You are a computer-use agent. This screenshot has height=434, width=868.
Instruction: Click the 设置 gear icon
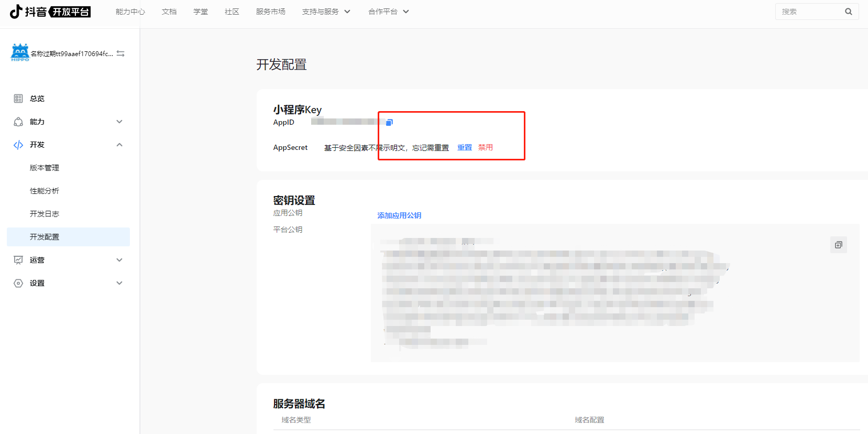(18, 283)
